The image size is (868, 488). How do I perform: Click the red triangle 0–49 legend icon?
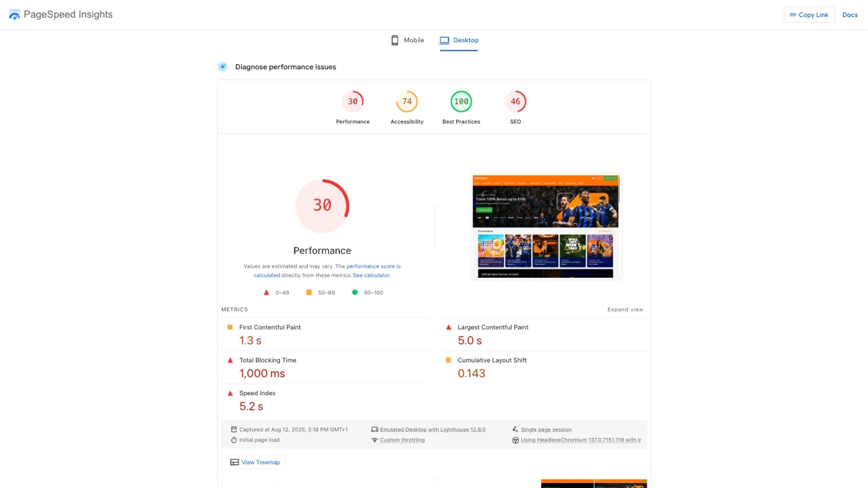click(266, 292)
